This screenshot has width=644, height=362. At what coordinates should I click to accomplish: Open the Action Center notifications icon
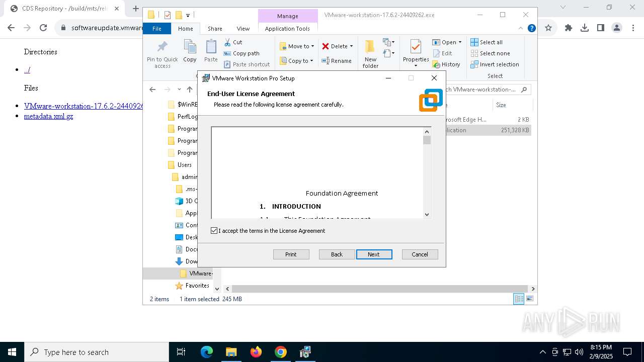(627, 352)
